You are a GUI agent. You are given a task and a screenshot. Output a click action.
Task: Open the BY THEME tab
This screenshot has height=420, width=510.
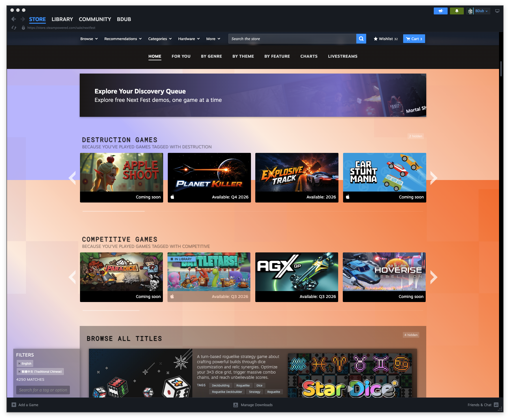243,56
